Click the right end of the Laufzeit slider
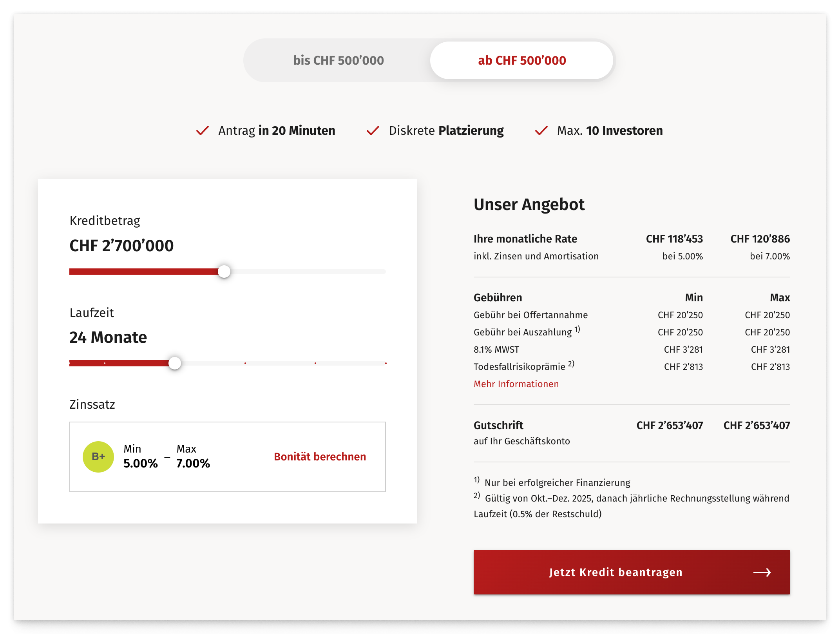Image resolution: width=840 pixels, height=634 pixels. pos(386,363)
